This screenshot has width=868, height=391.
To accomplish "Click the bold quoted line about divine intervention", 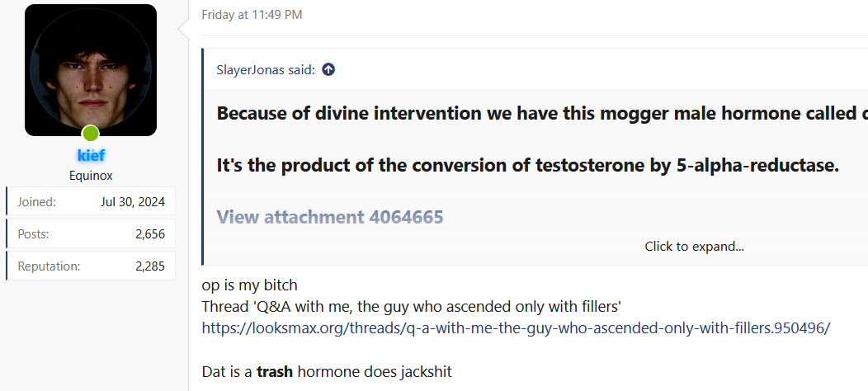I will pyautogui.click(x=542, y=114).
